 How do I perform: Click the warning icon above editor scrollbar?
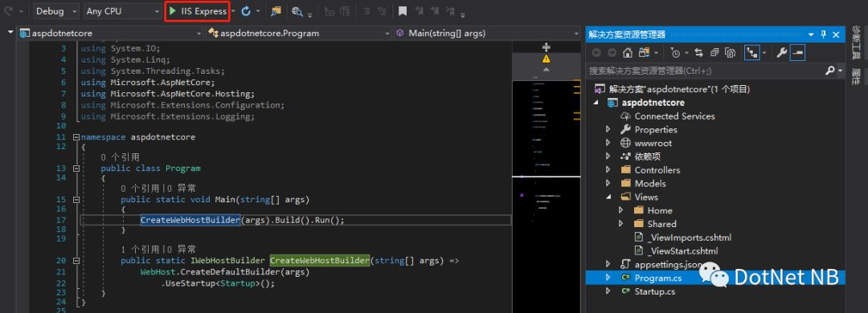[x=547, y=58]
